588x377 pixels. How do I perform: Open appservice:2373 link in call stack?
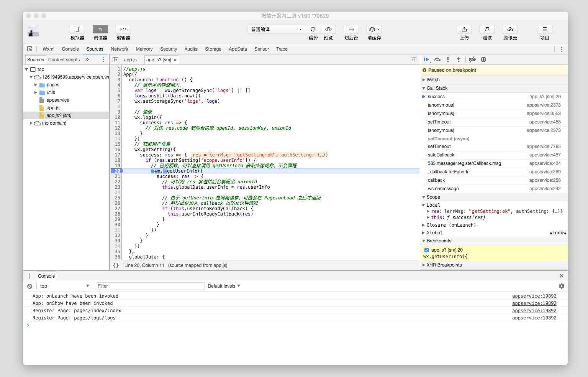(x=543, y=105)
